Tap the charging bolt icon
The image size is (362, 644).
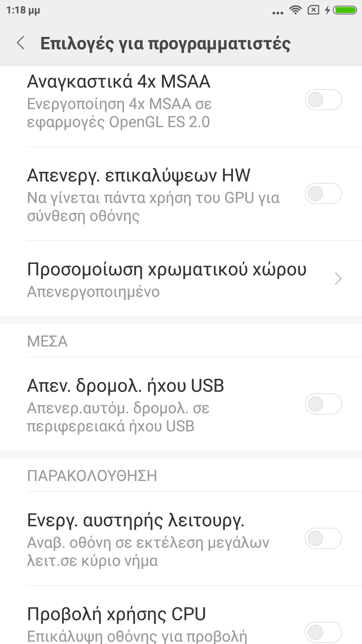pyautogui.click(x=327, y=10)
